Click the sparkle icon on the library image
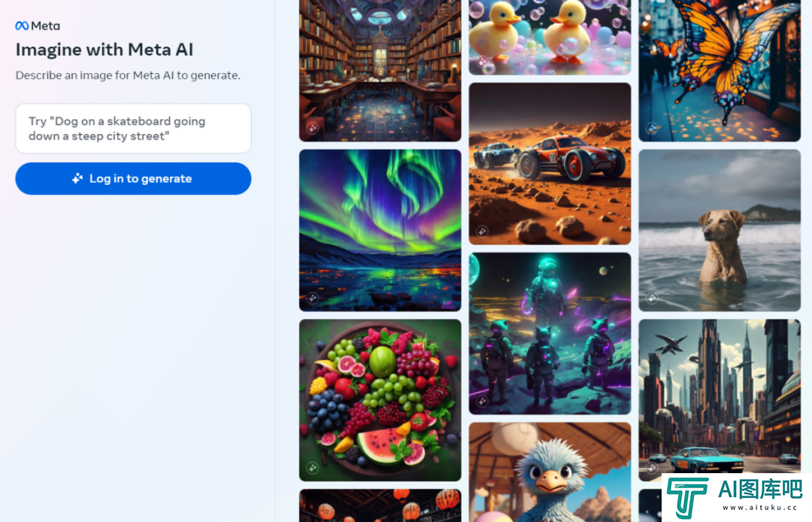This screenshot has width=812, height=522. (312, 128)
